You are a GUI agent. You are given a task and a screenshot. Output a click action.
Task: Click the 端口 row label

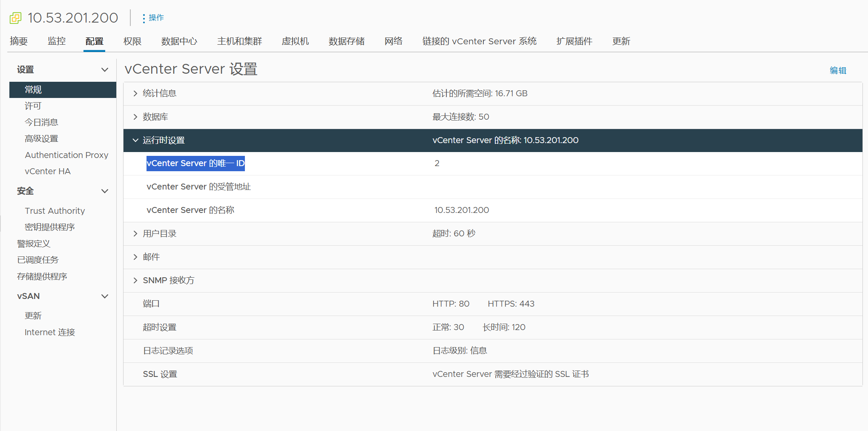point(151,304)
